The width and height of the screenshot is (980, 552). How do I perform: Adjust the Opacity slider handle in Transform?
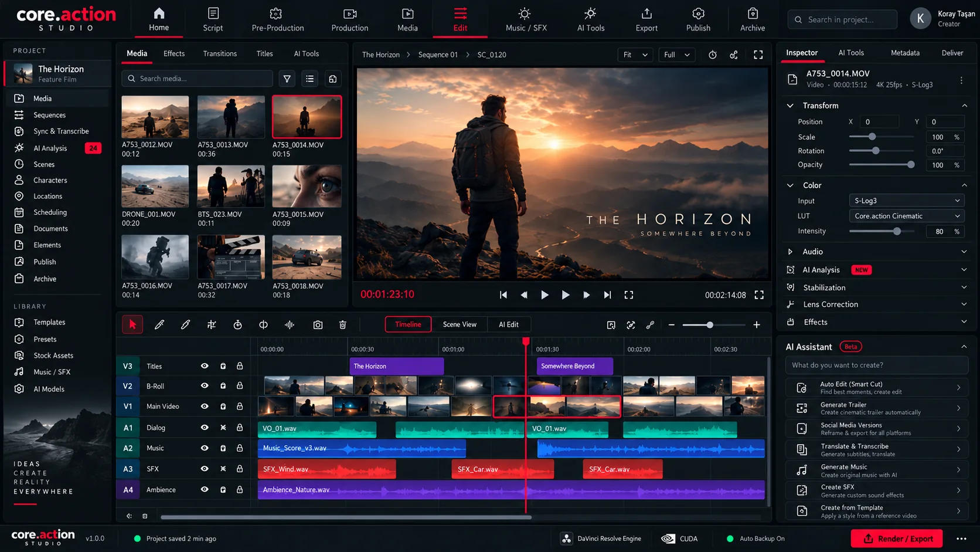911,165
